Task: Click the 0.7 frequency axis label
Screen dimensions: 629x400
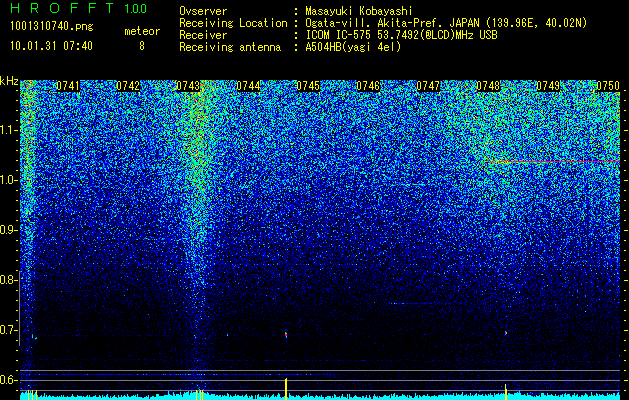Action: pyautogui.click(x=7, y=330)
